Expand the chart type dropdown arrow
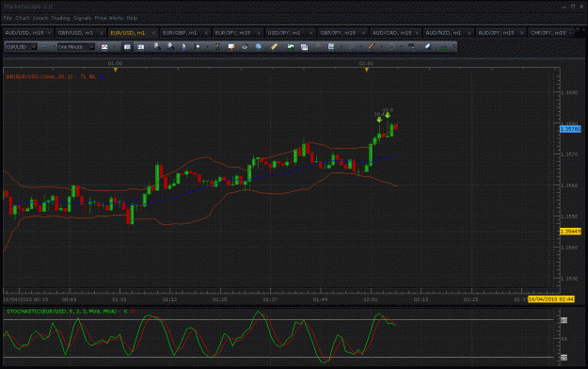588x369 pixels. (114, 47)
